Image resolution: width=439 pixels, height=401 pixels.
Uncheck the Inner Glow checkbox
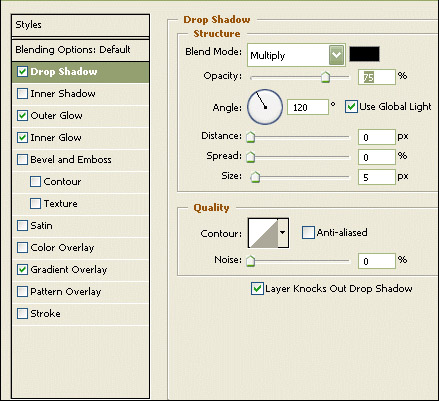coord(22,138)
